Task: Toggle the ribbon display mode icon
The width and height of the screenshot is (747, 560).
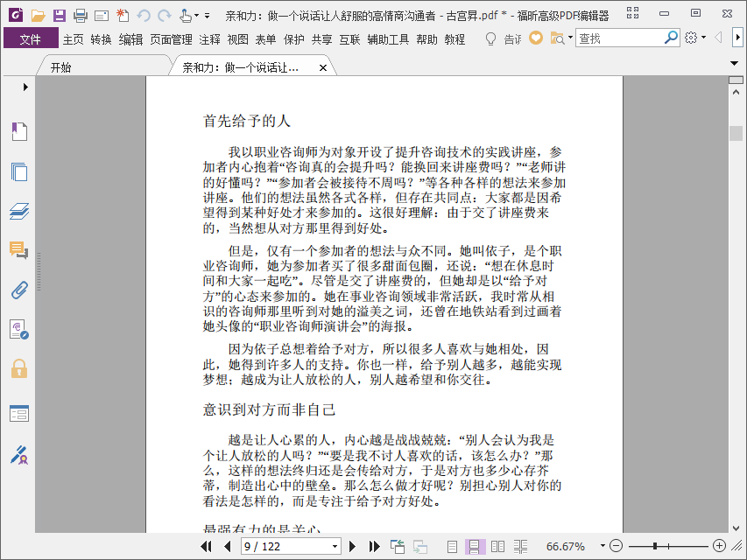Action: (x=632, y=13)
